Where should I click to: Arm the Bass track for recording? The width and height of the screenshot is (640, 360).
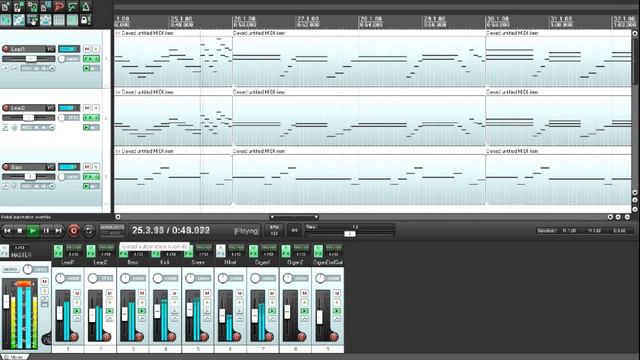pos(6,167)
